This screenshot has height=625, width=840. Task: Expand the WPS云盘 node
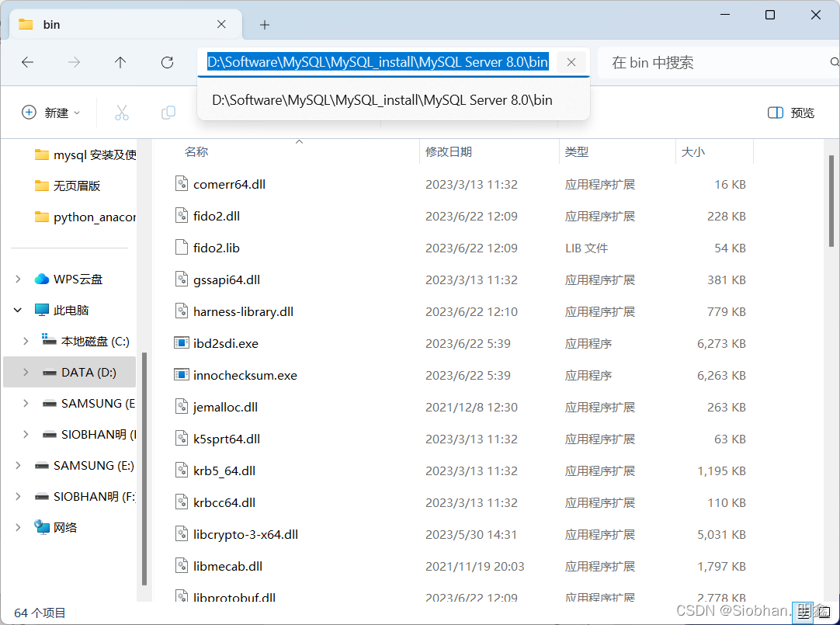point(18,279)
